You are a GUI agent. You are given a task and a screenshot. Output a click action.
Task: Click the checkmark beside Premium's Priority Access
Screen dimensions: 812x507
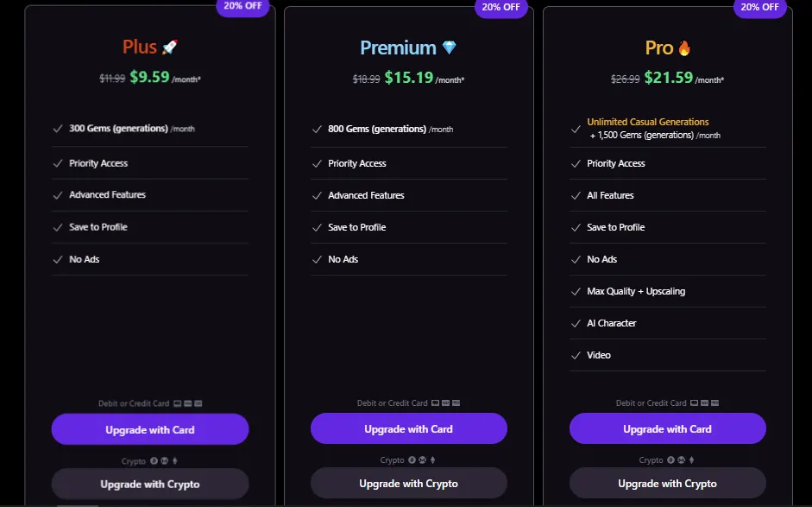click(317, 163)
